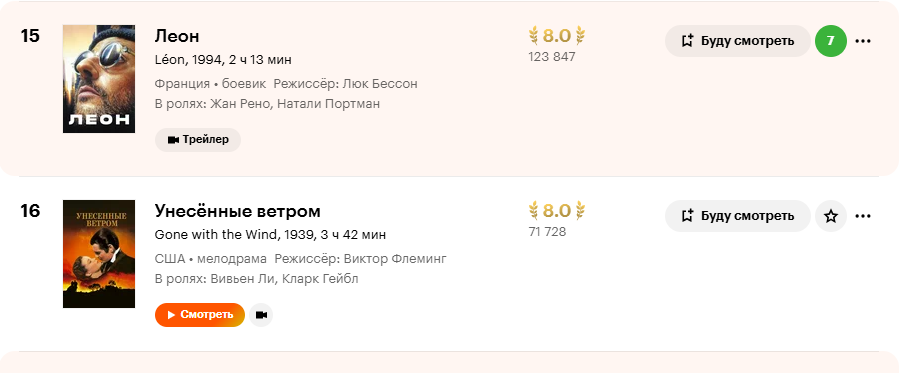
Task: Click the 8.0 rating of Унесённые ветром
Action: click(557, 211)
